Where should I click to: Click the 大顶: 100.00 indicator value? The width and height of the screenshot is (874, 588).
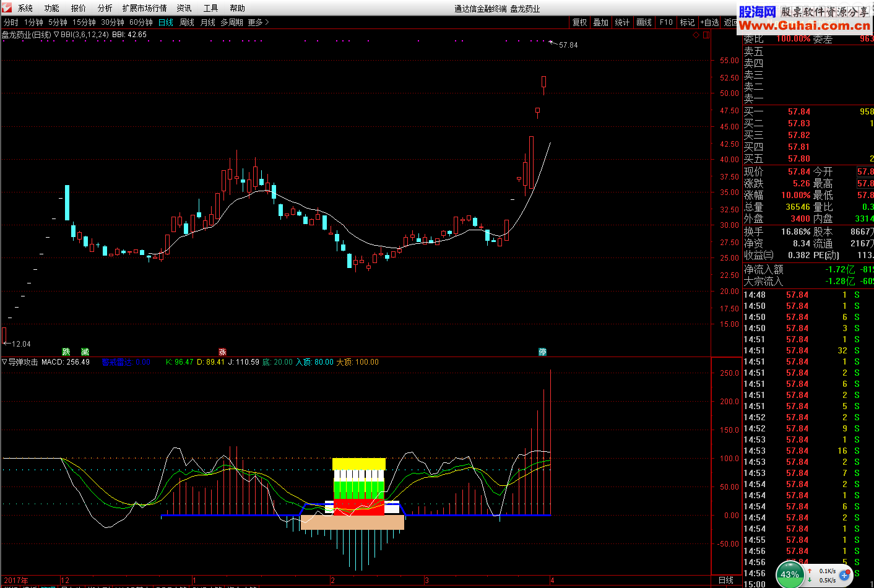[x=357, y=362]
